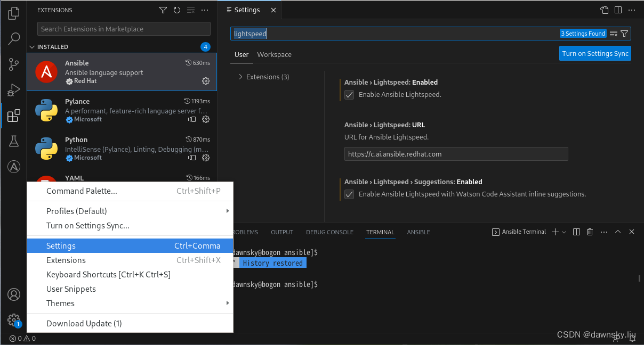This screenshot has width=644, height=345.
Task: Select the TERMINAL panel tab
Action: pos(380,232)
